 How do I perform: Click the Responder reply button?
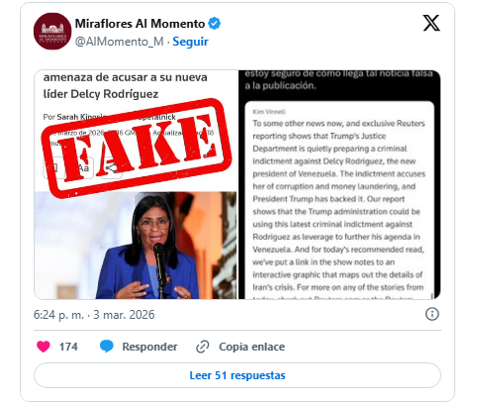(150, 347)
